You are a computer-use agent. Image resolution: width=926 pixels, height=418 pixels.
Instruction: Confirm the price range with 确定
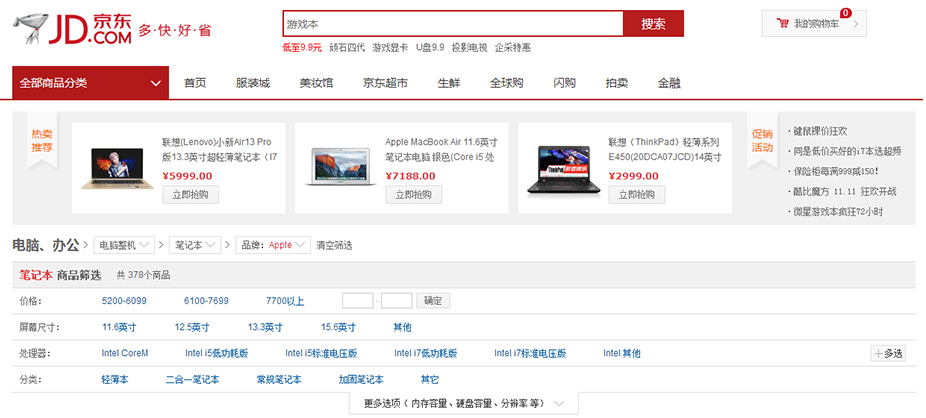(434, 300)
